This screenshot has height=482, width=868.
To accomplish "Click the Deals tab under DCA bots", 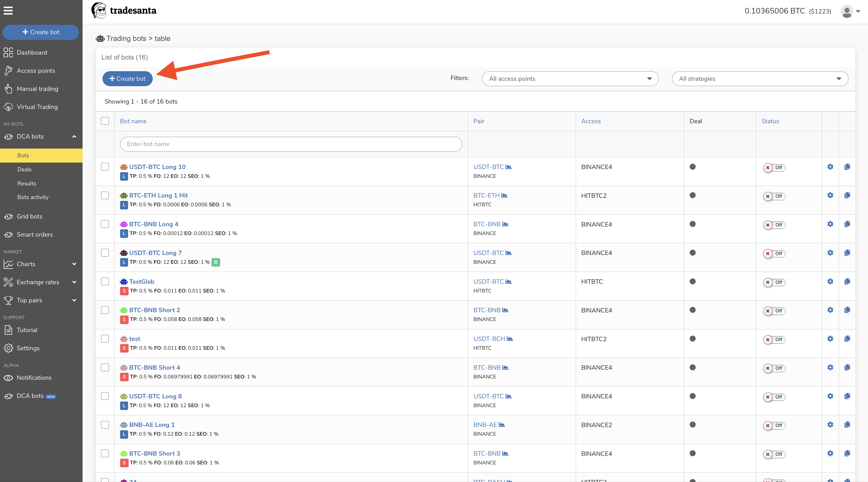I will pos(24,169).
